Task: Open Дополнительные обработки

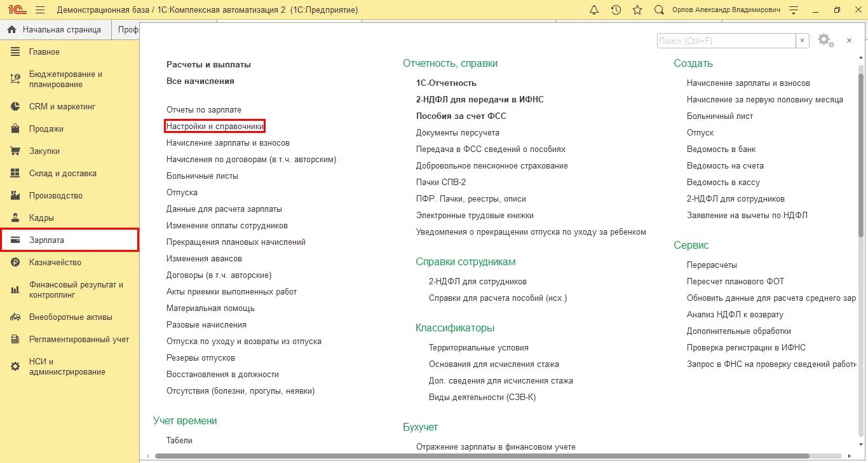Action: tap(739, 331)
